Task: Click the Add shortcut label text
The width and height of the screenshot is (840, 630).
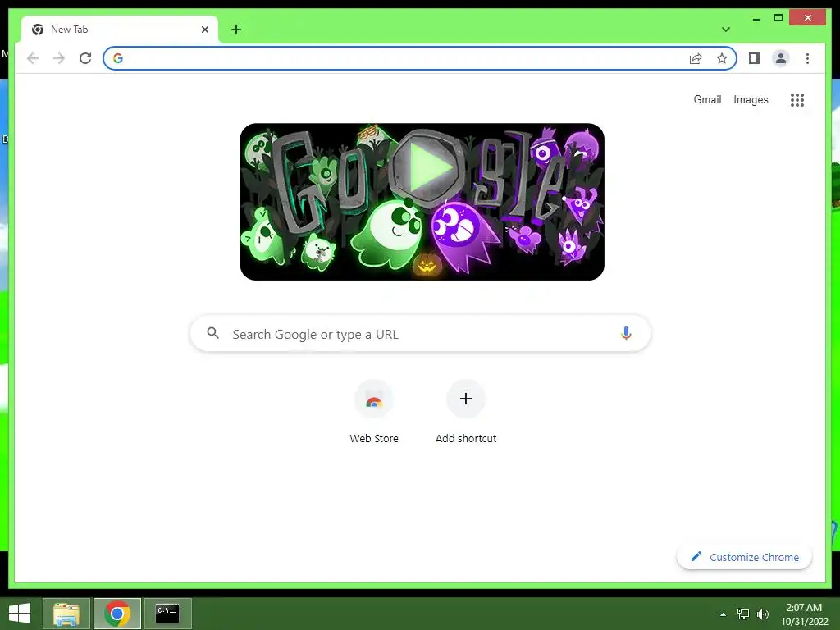Action: (466, 438)
